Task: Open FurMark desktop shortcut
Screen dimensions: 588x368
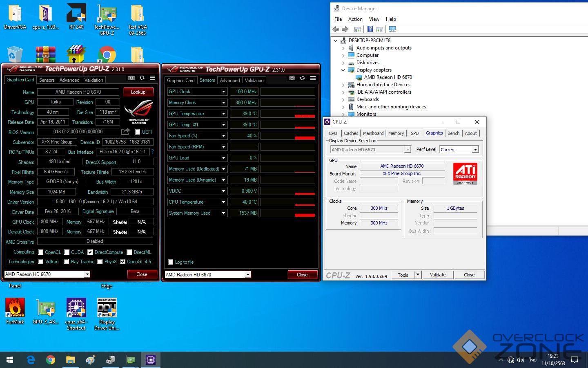Action: (15, 308)
